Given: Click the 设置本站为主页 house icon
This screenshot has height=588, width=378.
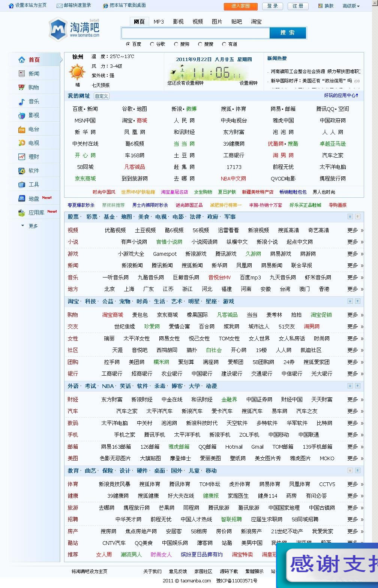Looking at the screenshot, I should 11,6.
